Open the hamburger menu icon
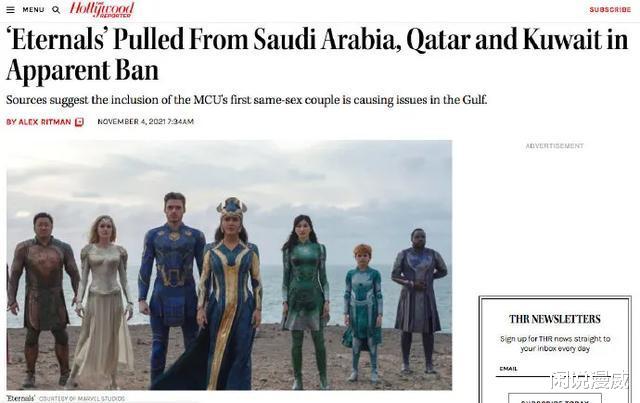Screen dimensions: 640x403 tap(11, 10)
